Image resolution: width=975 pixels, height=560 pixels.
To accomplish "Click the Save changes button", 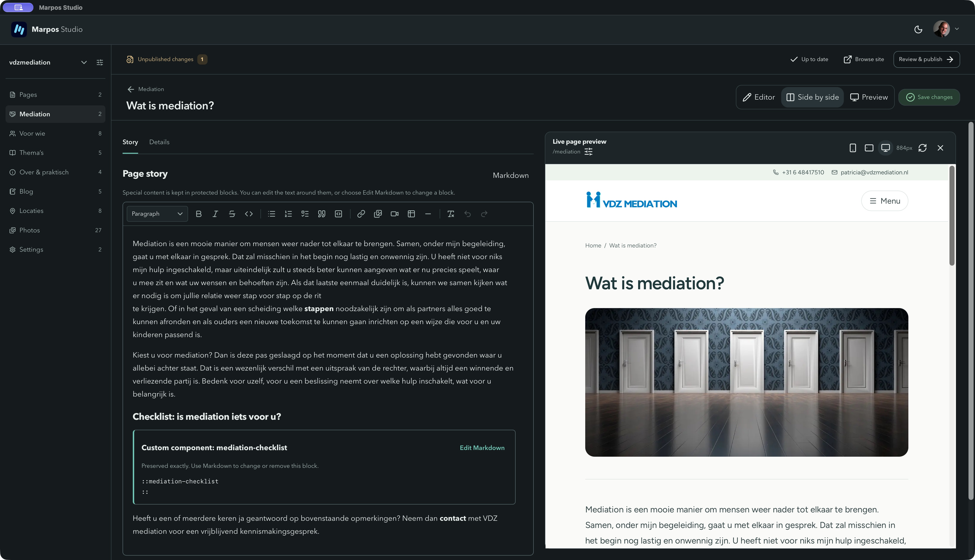I will coord(929,97).
